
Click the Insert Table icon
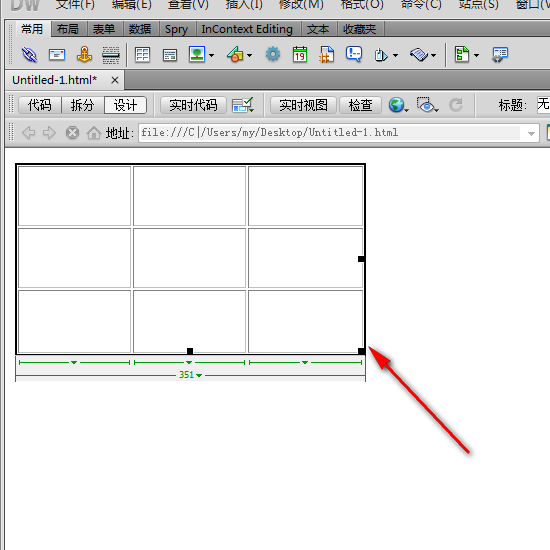[x=142, y=55]
